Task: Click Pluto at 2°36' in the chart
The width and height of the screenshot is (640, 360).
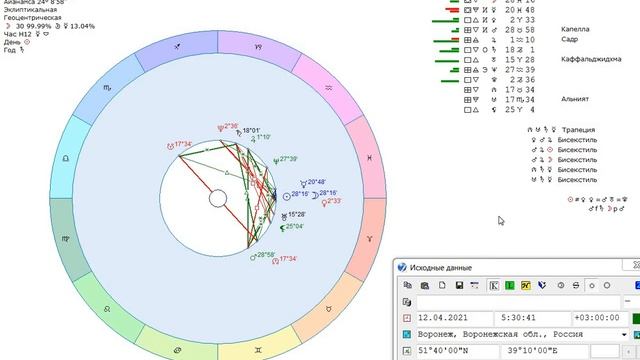Action: tap(220, 128)
